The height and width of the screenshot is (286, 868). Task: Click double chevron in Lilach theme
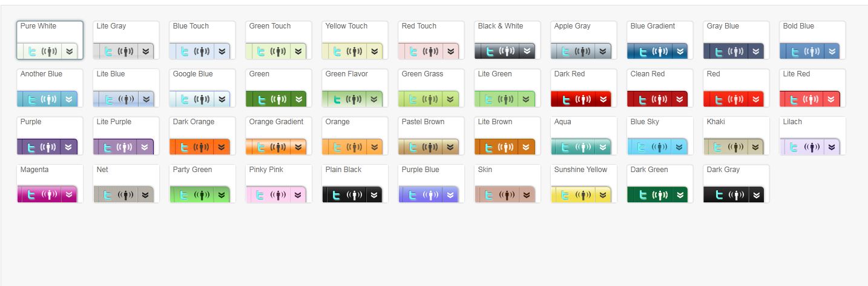pyautogui.click(x=832, y=147)
